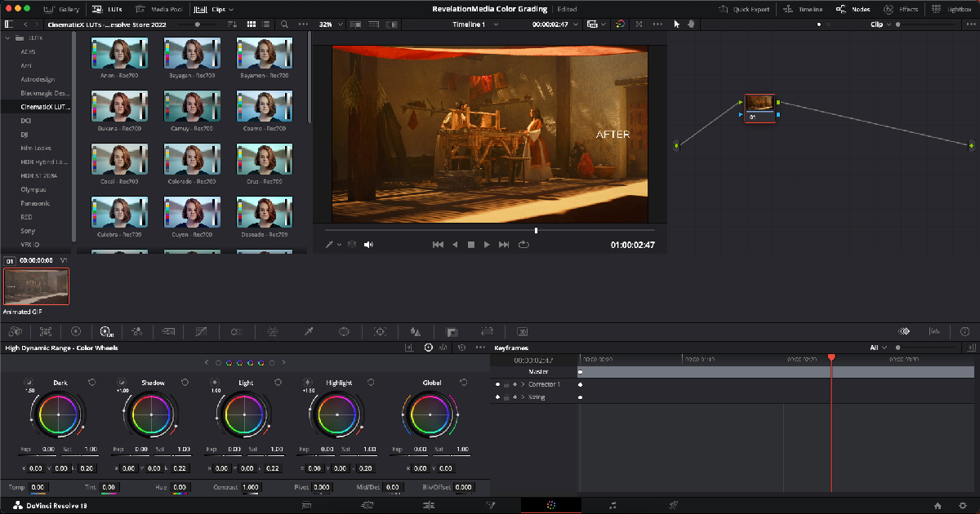Expand the Sizing keyframe track

point(523,397)
